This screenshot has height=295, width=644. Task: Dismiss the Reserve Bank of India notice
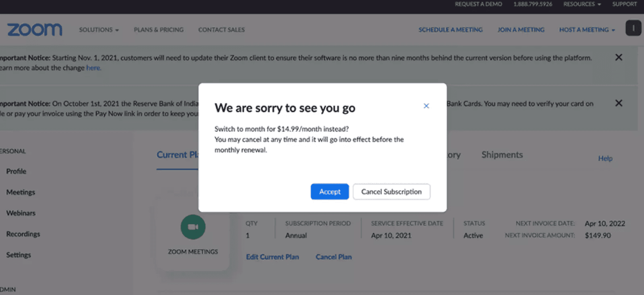click(619, 103)
